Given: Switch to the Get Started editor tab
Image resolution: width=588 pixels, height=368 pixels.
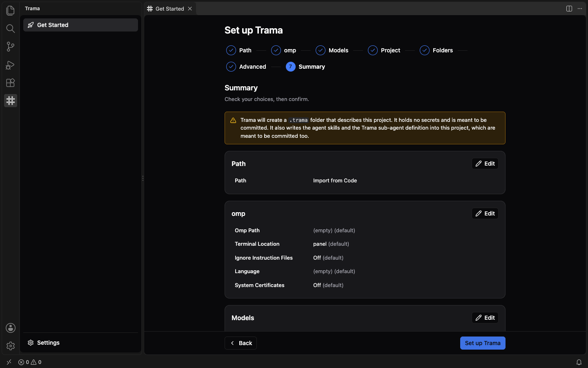Looking at the screenshot, I should pos(169,9).
